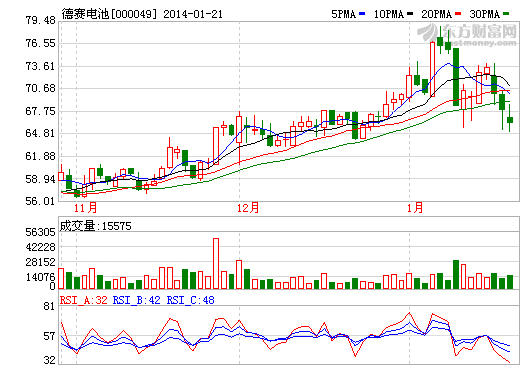The height and width of the screenshot is (365, 520).
Task: Click the 32 RSI axis label
Action: point(49,360)
